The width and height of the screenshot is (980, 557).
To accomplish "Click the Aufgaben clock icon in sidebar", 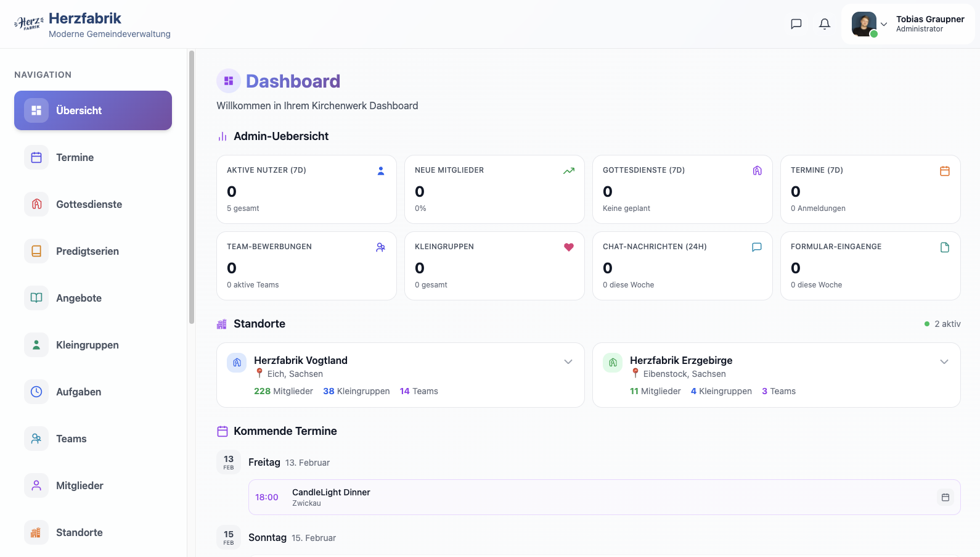I will coord(36,392).
